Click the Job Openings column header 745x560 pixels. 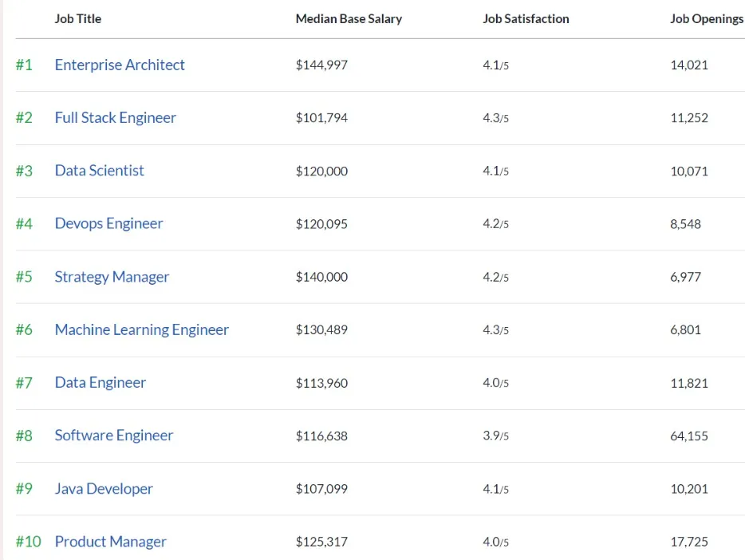tap(707, 18)
